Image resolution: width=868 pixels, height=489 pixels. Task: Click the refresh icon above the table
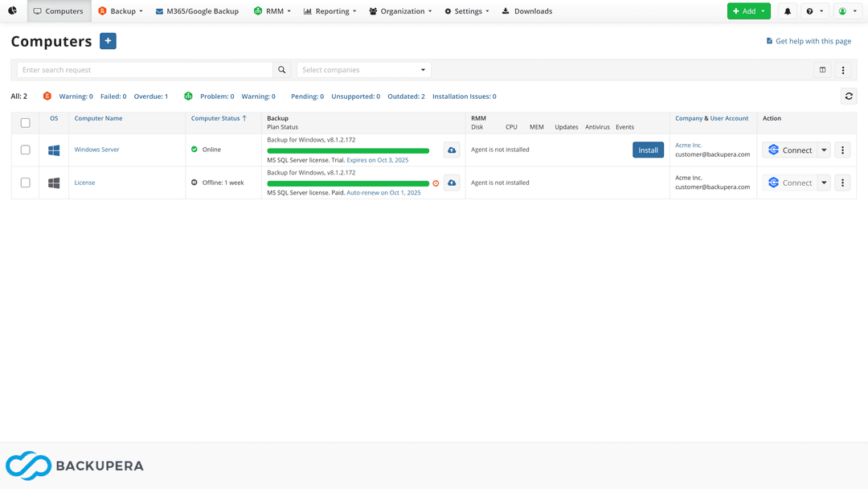[848, 97]
